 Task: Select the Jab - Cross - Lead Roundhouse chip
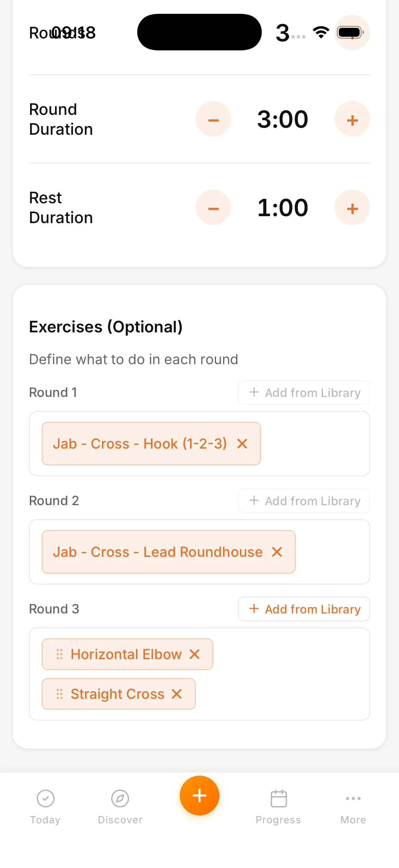tap(157, 552)
